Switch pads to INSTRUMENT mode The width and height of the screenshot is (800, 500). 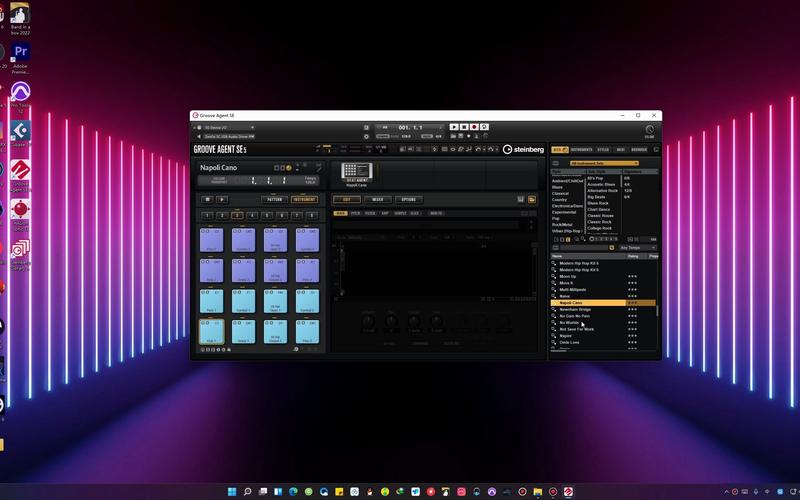[304, 199]
